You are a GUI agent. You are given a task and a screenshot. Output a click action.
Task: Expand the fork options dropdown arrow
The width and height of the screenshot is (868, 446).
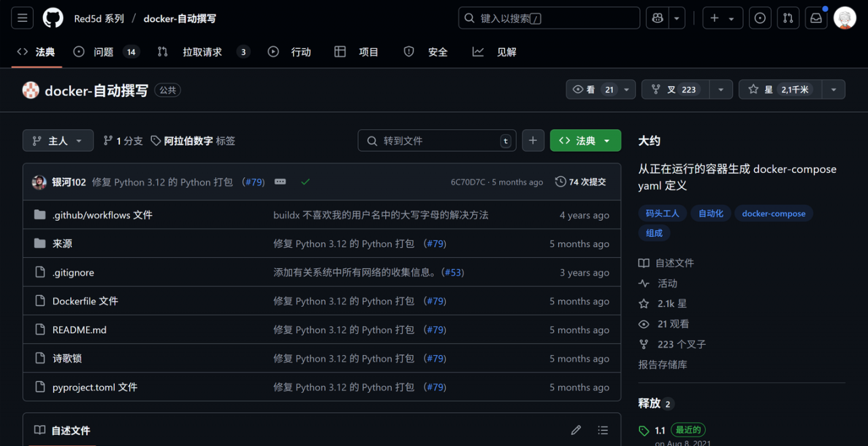pos(721,90)
